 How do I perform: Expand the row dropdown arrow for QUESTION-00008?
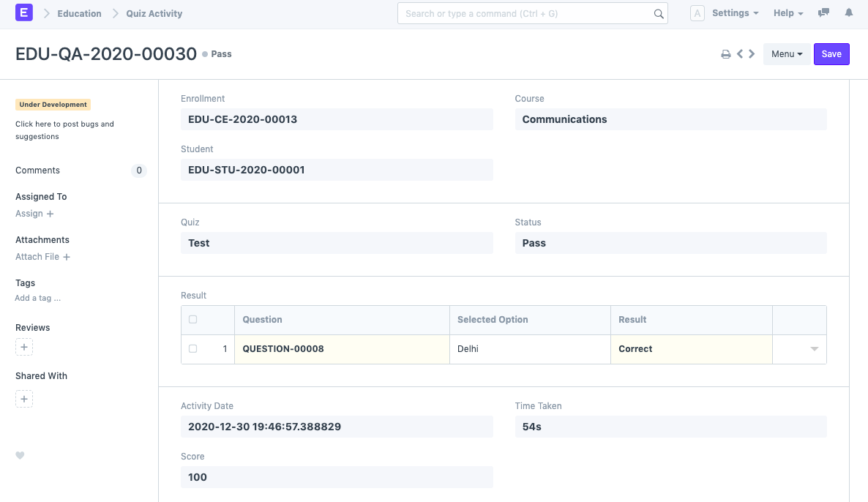click(814, 350)
